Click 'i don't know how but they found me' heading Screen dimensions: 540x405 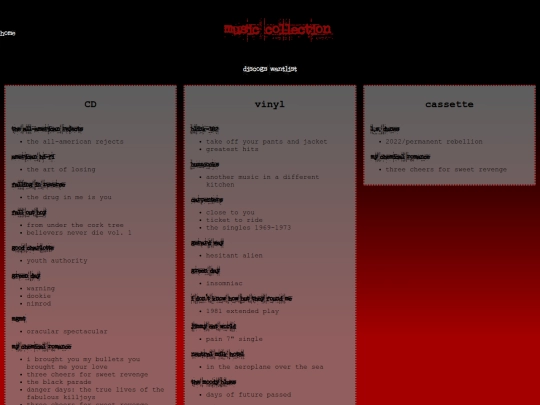point(241,299)
